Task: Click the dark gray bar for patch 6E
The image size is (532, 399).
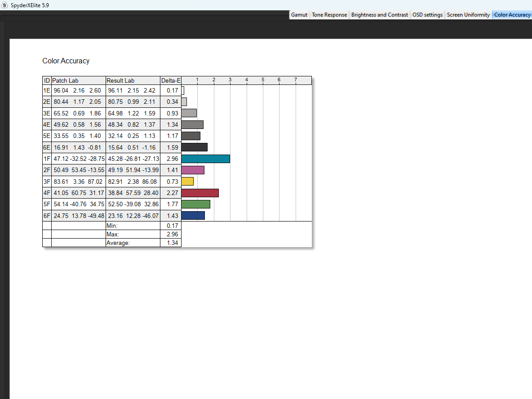Action: [195, 147]
